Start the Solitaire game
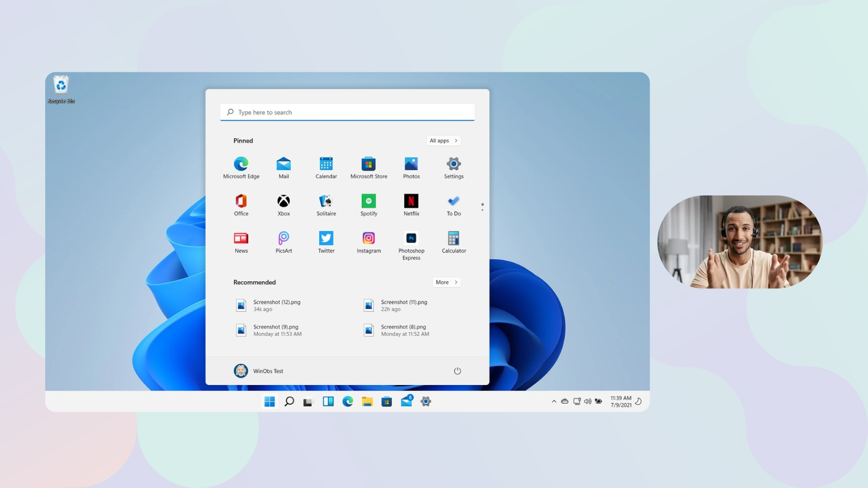The width and height of the screenshot is (868, 488). pyautogui.click(x=326, y=205)
